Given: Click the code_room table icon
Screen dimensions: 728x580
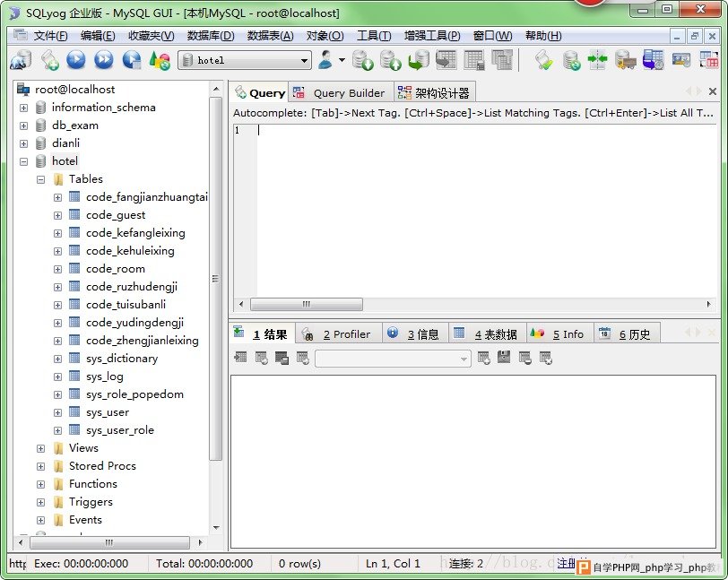Looking at the screenshot, I should click(74, 268).
